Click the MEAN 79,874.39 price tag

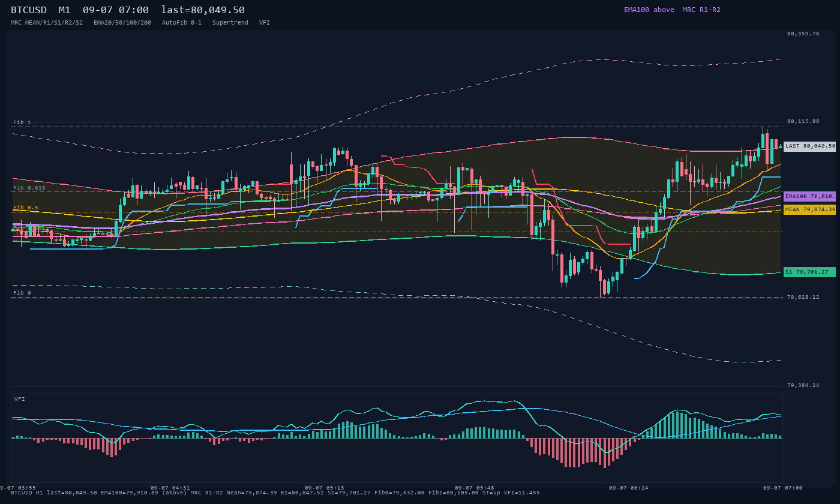click(810, 209)
